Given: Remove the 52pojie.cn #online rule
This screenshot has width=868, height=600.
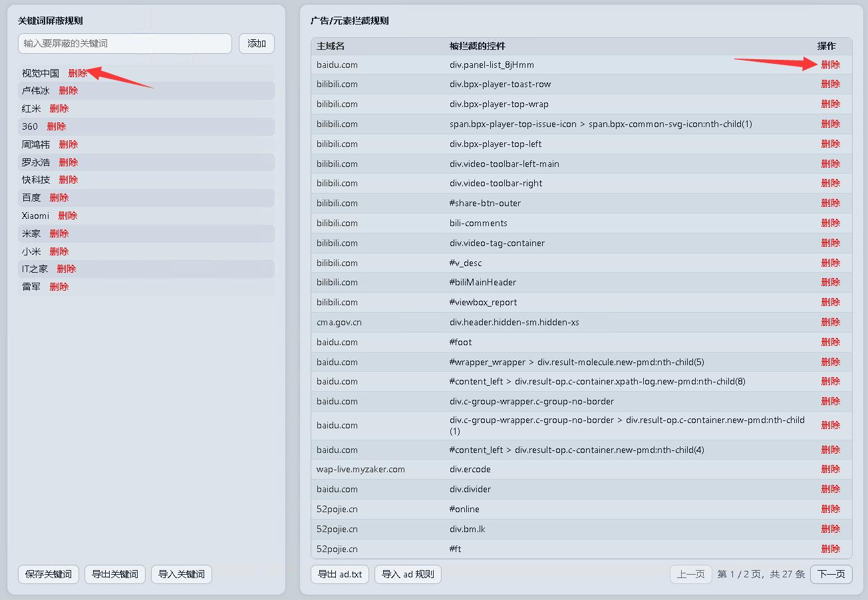Looking at the screenshot, I should pos(830,509).
